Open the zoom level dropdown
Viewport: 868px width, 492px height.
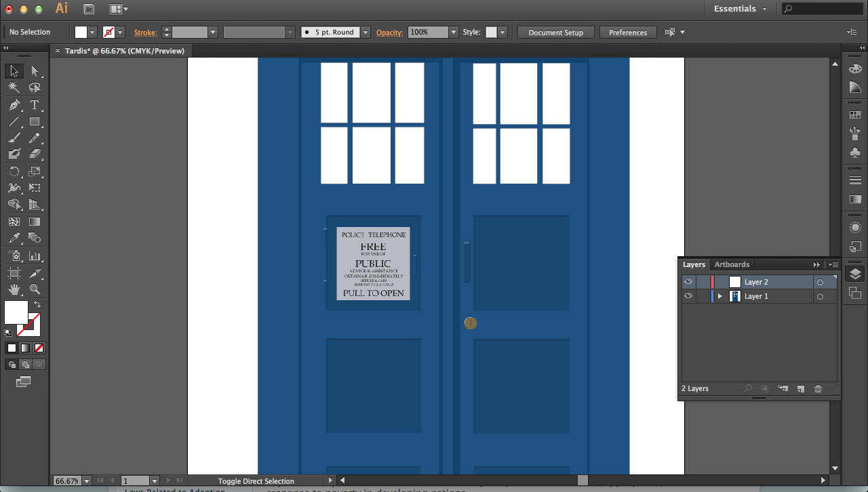coord(87,481)
